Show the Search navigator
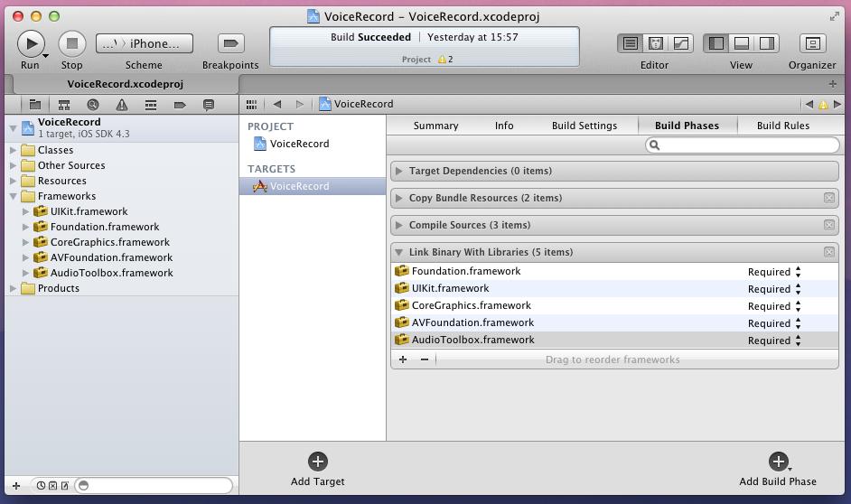The width and height of the screenshot is (851, 504). click(x=93, y=105)
